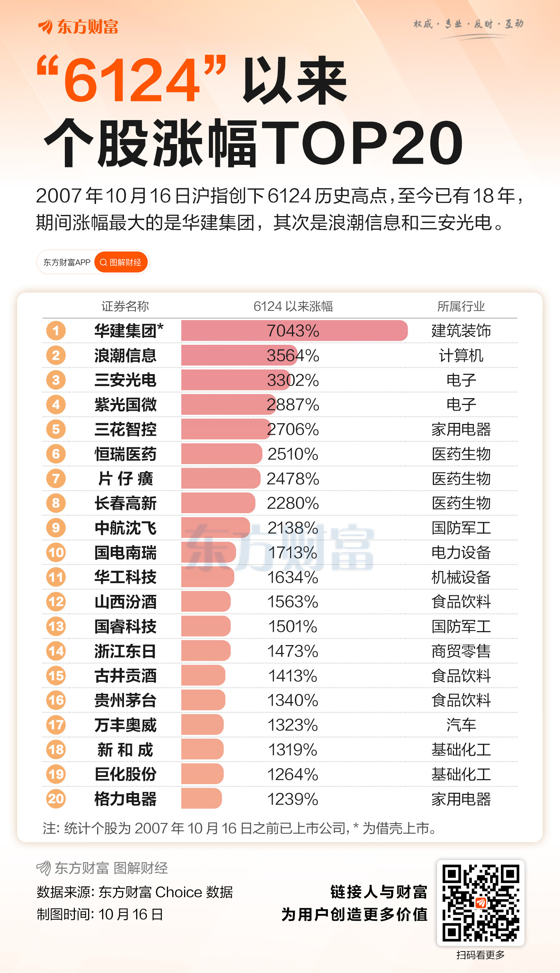This screenshot has width=560, height=973.
Task: Click the magnifier icon in 图解财经 button
Action: click(103, 262)
